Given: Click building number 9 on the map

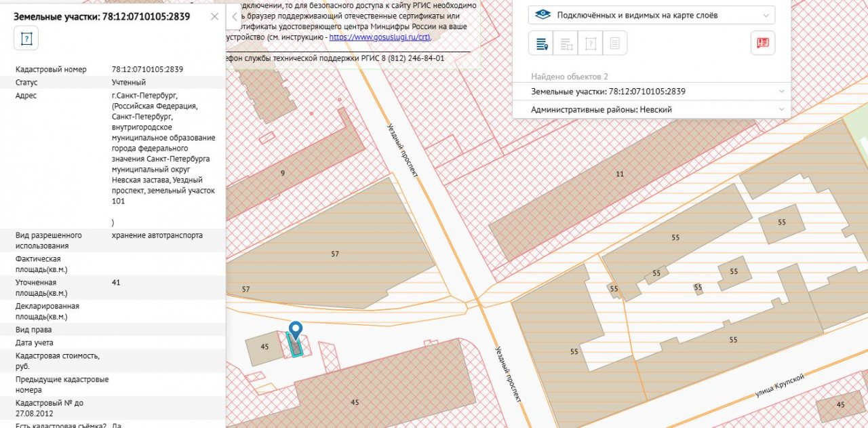Looking at the screenshot, I should click(x=283, y=174).
